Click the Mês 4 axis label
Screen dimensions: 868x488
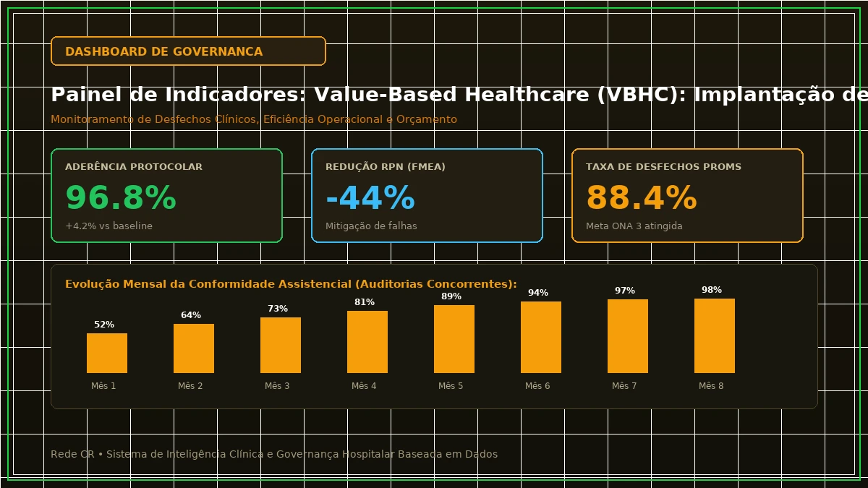pos(364,386)
